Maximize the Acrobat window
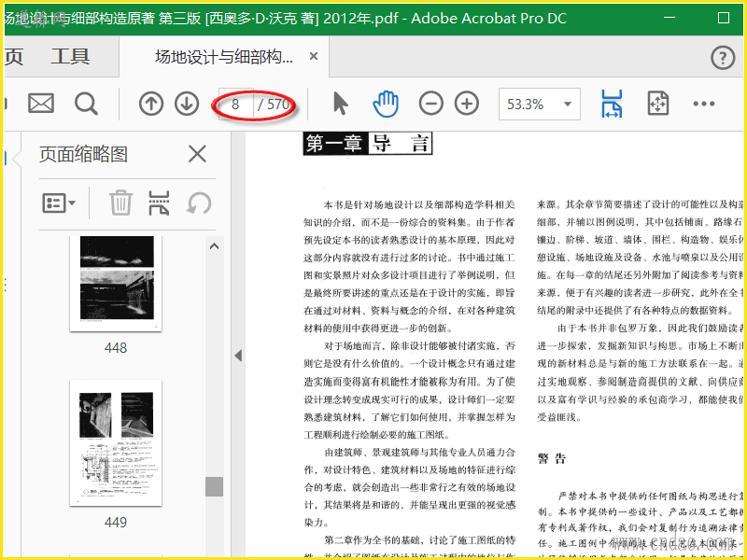The image size is (747, 560). pos(723,18)
